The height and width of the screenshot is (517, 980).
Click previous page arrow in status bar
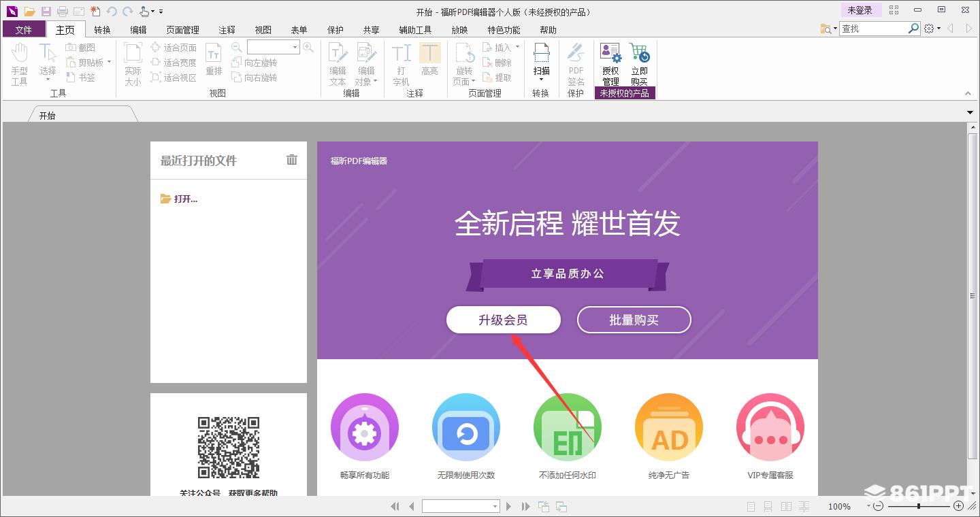pos(412,506)
